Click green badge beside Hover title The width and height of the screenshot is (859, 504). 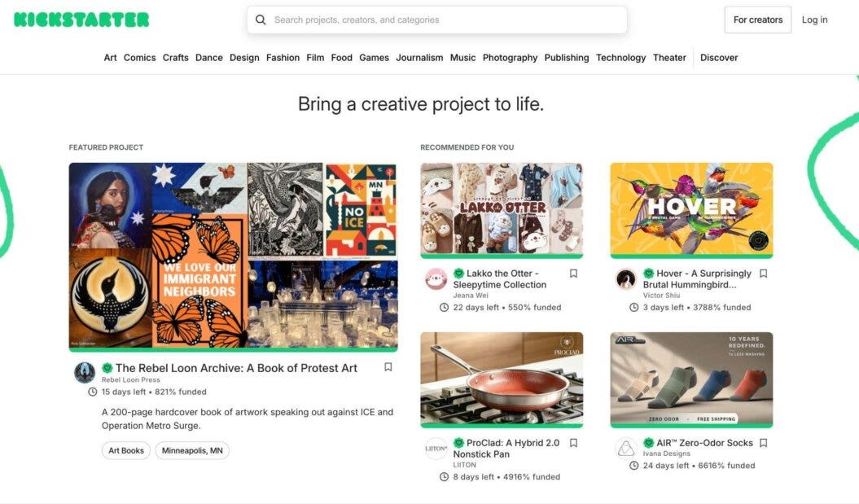[x=648, y=274]
